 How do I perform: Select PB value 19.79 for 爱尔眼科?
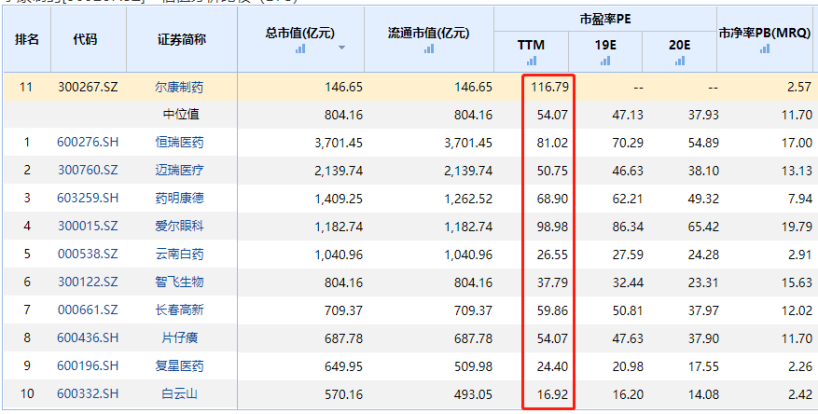pos(797,226)
